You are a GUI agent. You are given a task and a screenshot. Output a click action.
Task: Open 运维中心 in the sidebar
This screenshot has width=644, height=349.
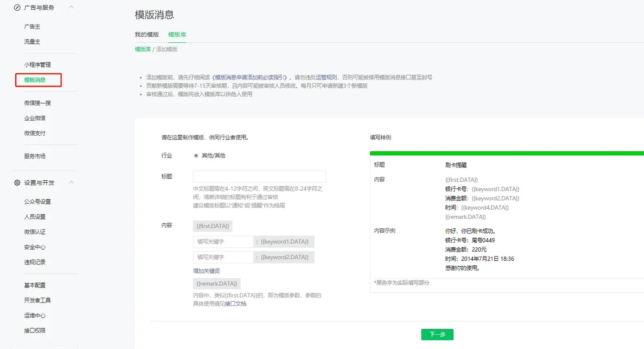click(35, 315)
